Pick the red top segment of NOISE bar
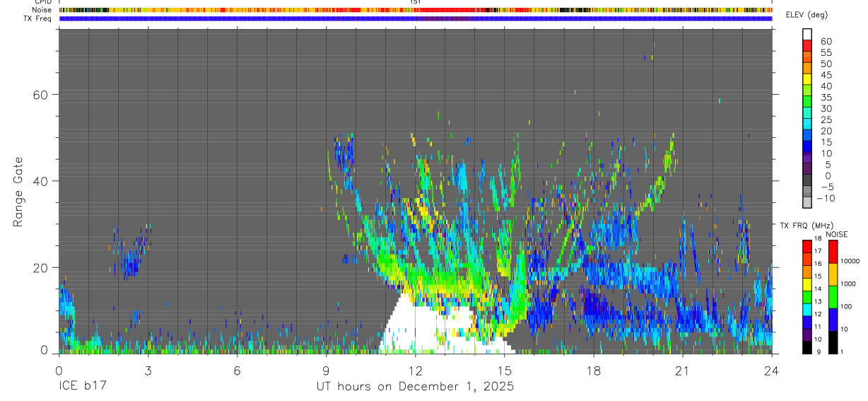This screenshot has width=868, height=401. point(833,252)
